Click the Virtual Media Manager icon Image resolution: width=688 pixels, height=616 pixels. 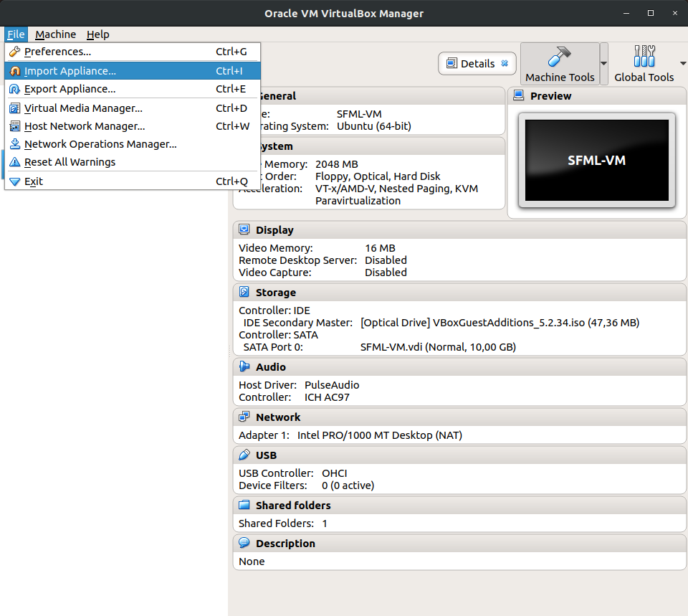15,108
